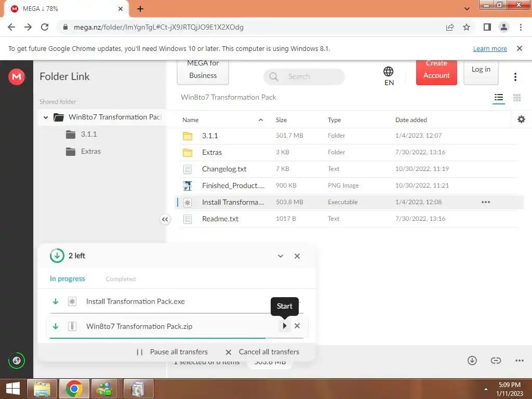The width and height of the screenshot is (532, 399).
Task: Click the address bar URL
Action: click(x=158, y=27)
